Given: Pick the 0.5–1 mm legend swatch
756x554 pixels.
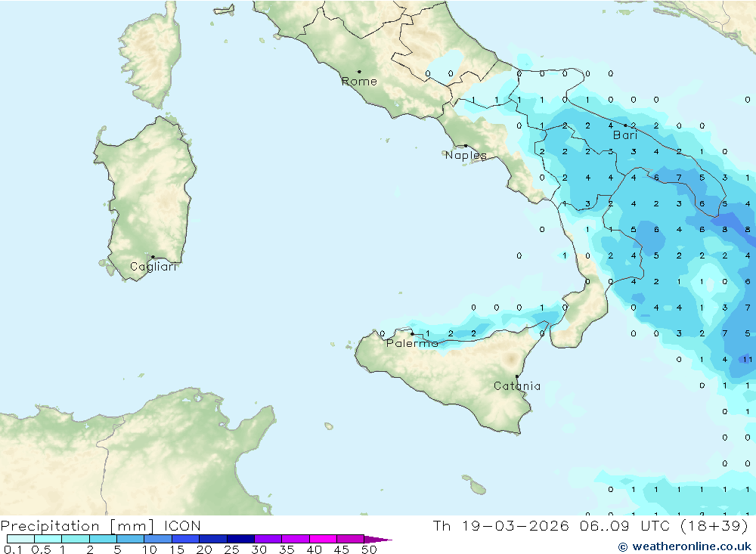Looking at the screenshot, I should click(x=48, y=539).
